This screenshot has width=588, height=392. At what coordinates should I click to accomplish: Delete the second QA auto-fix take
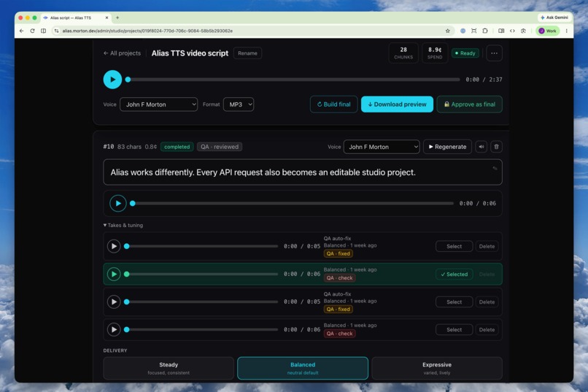tap(487, 302)
